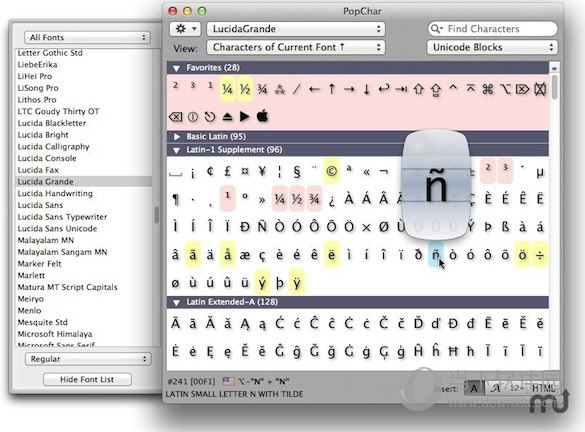Choose the circled info symbol in Favorites
Screen dimensions: 585x432
coord(193,117)
